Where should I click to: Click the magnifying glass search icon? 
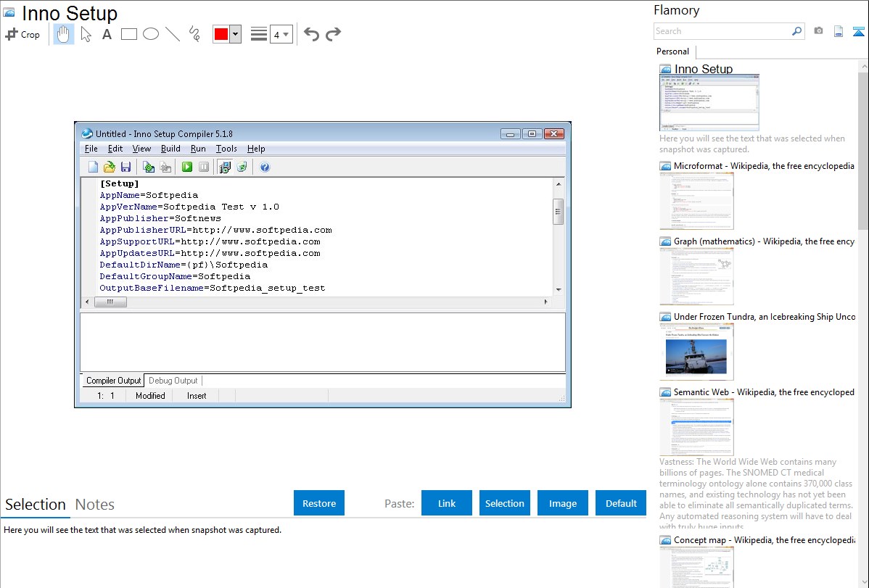tap(797, 31)
